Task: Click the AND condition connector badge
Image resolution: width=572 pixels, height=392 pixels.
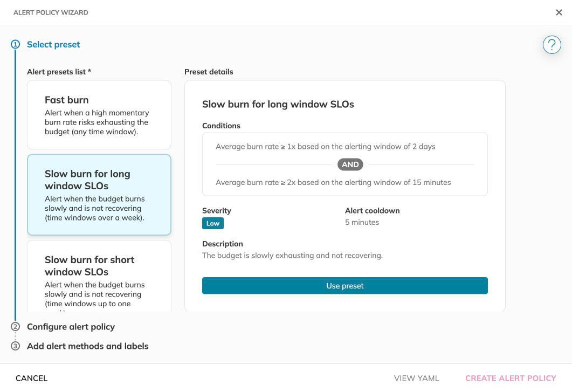Action: (x=350, y=164)
